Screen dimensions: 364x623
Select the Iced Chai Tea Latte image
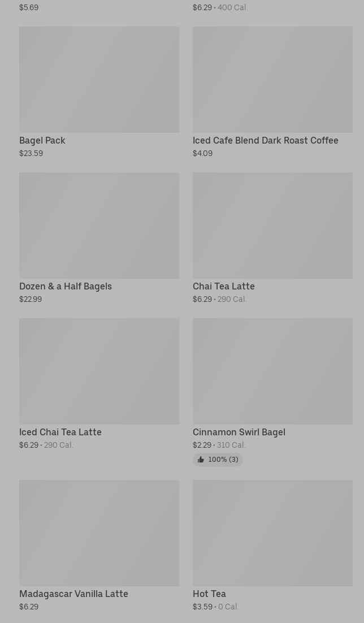click(99, 371)
